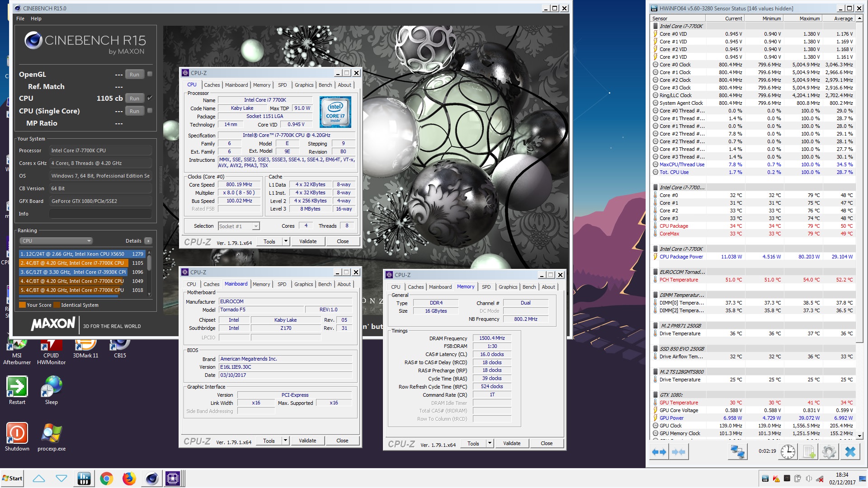Open 3DMark 11 desktop shortcut
This screenshot has width=868, height=488.
pyautogui.click(x=85, y=350)
